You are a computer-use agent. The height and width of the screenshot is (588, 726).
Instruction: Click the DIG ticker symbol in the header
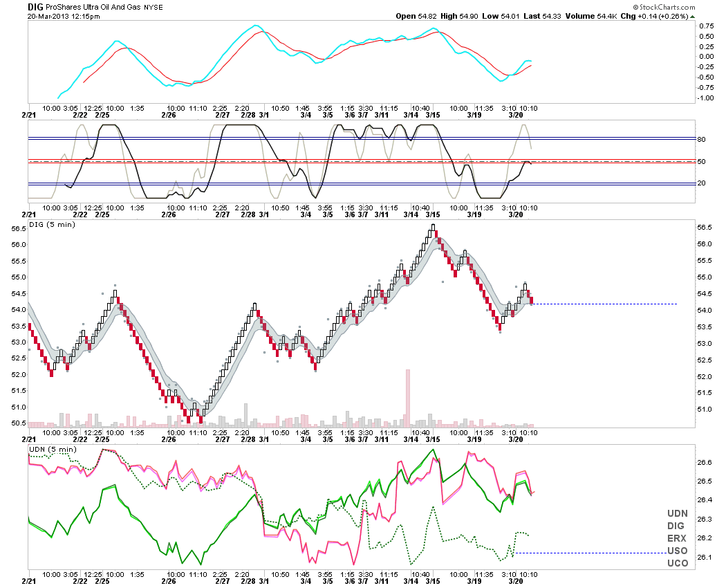pyautogui.click(x=35, y=7)
